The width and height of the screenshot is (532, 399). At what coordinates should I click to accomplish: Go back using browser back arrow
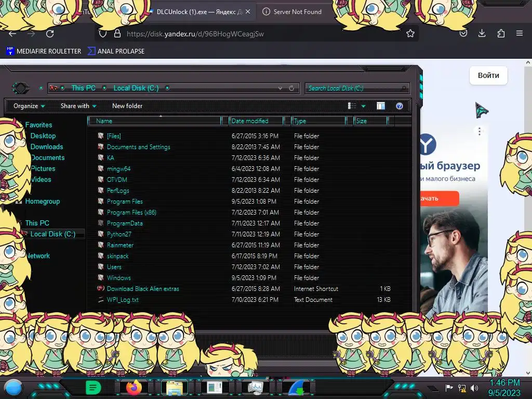click(x=12, y=34)
